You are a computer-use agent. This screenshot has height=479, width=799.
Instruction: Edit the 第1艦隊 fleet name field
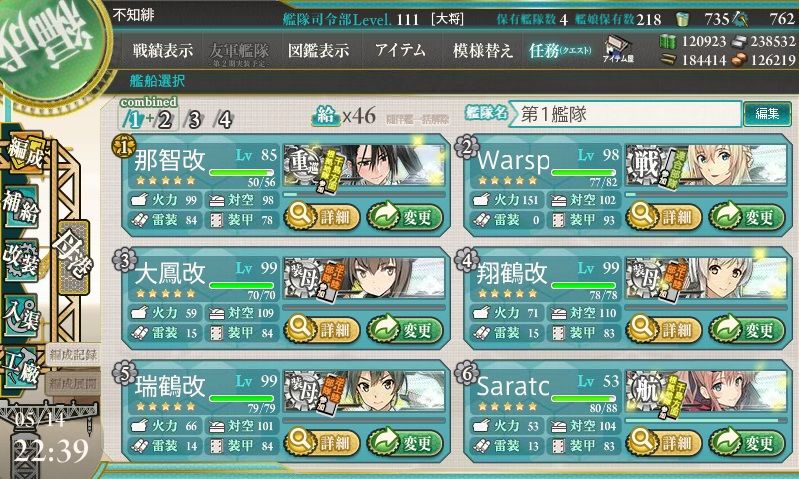tap(627, 114)
